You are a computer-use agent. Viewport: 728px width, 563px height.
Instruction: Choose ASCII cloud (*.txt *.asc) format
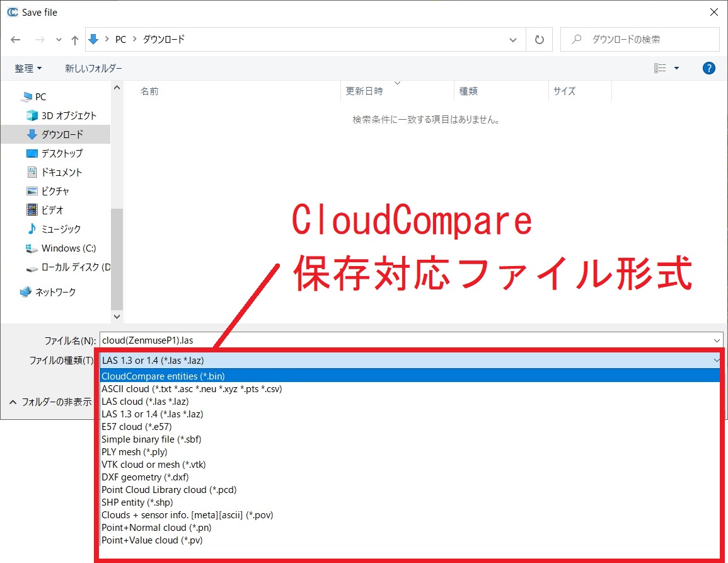click(410, 389)
